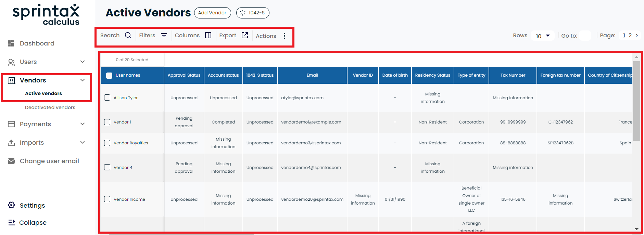Click the Sprintax Calculus logo

click(46, 15)
